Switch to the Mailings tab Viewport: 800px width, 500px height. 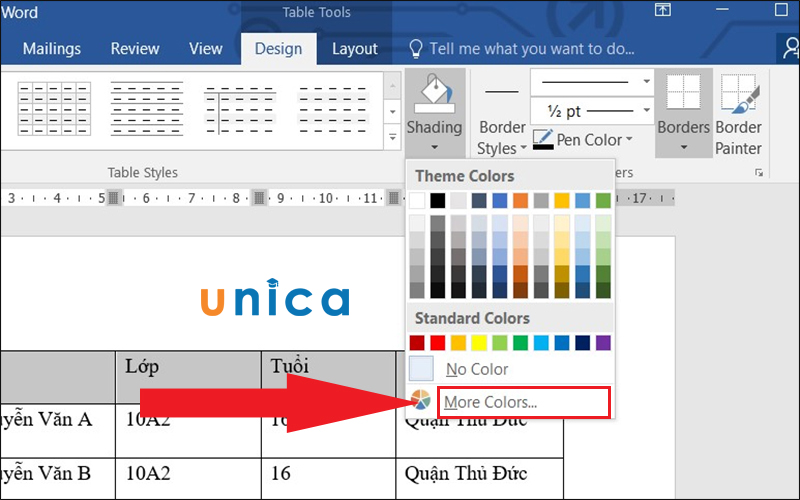[52, 49]
